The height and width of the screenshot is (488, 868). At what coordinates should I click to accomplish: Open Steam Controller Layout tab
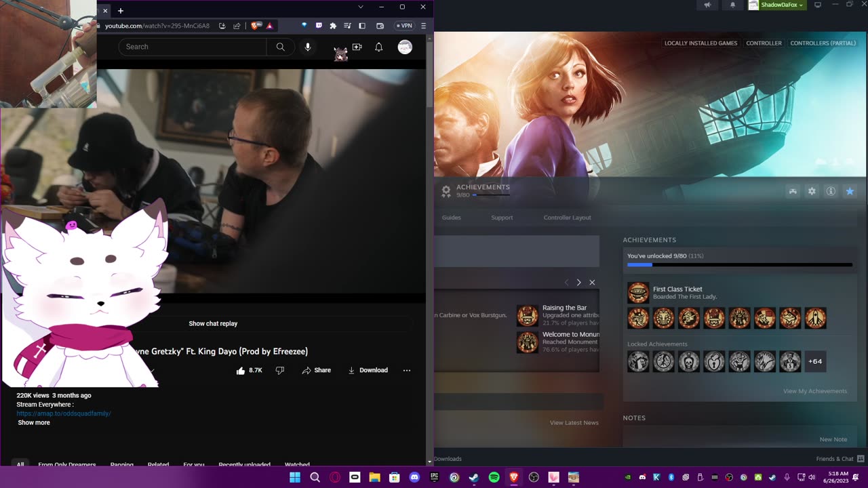[568, 218]
